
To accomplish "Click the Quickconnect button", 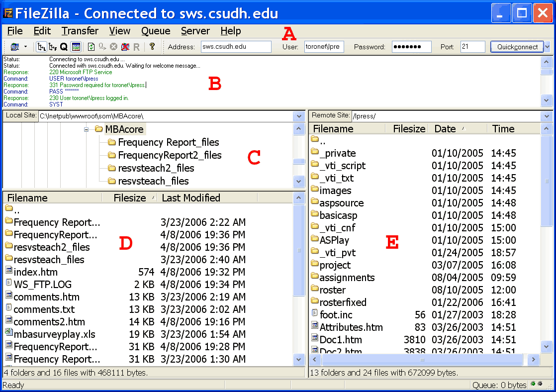I will click(x=517, y=46).
